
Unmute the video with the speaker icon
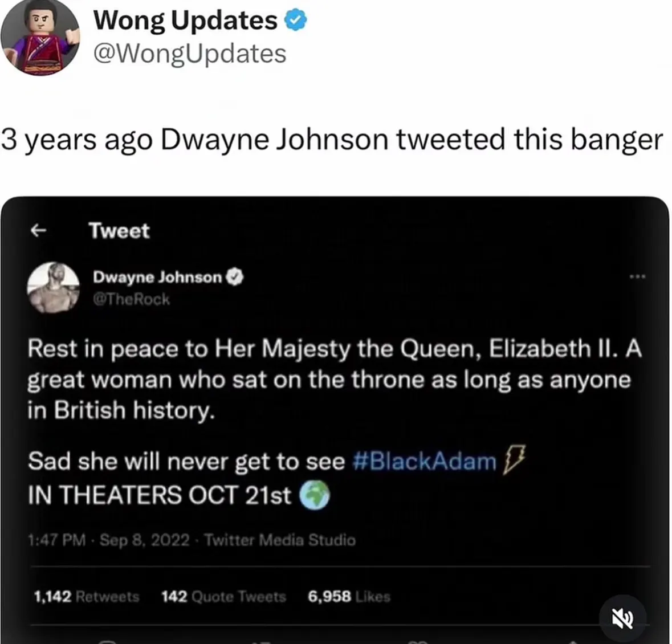tap(622, 618)
